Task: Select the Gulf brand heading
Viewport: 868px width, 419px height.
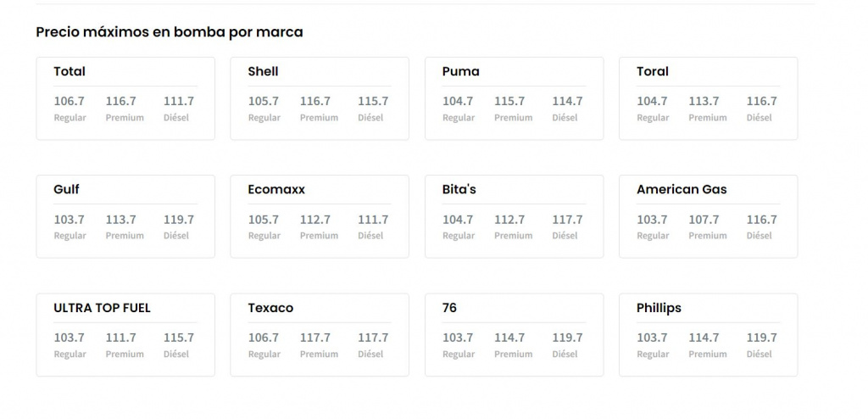Action: [66, 189]
